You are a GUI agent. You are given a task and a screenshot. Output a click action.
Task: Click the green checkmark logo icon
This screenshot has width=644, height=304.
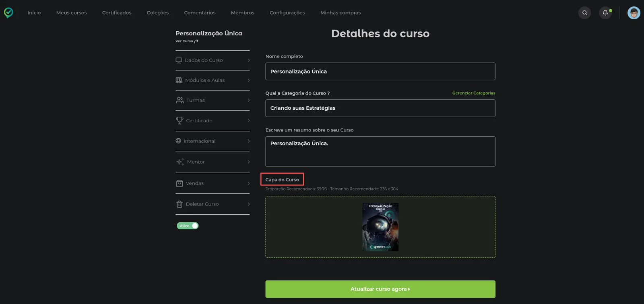(8, 13)
